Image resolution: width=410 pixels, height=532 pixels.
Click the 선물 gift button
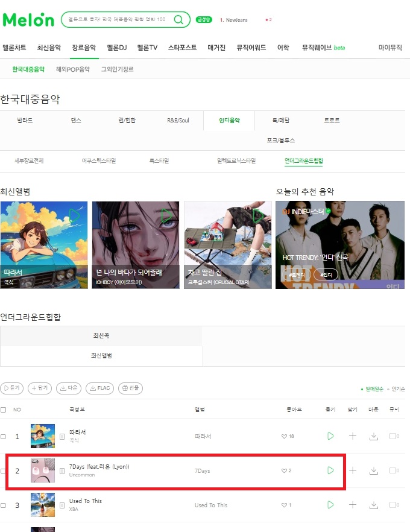pos(130,388)
